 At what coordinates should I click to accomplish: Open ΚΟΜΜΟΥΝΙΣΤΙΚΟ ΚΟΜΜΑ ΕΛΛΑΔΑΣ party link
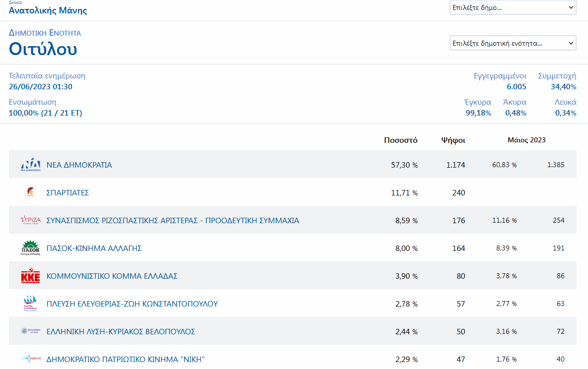click(112, 276)
